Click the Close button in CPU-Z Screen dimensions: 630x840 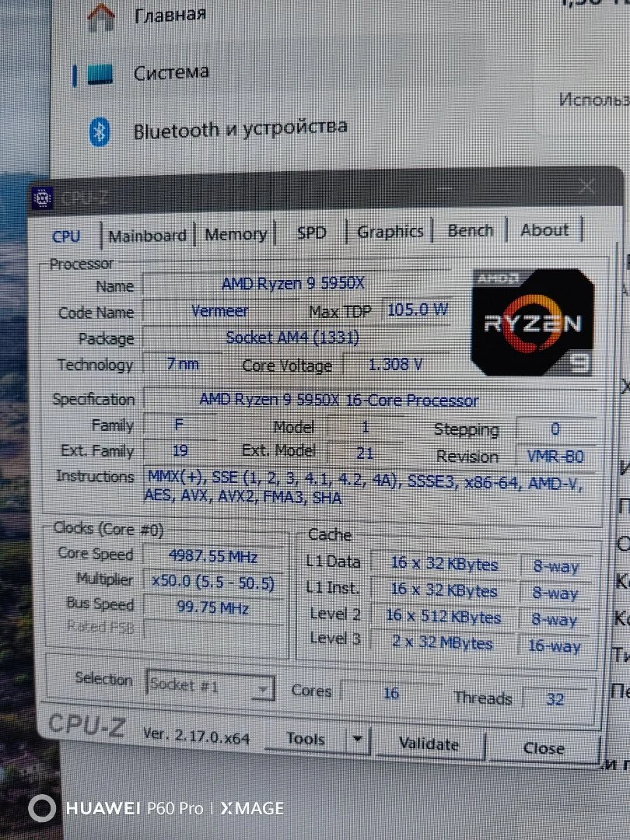(543, 748)
